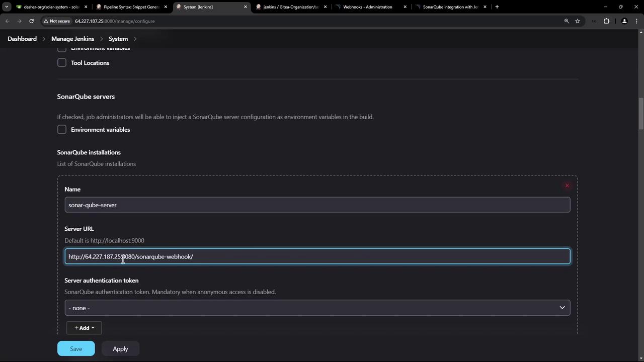
Task: Bookmark this page with the star icon
Action: [x=578, y=21]
